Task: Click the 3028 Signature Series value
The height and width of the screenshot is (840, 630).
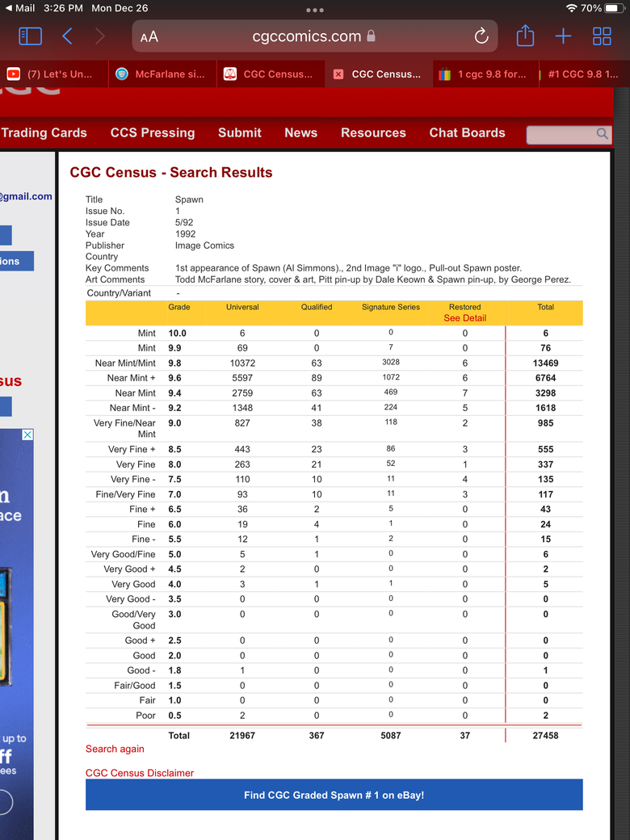Action: click(391, 363)
